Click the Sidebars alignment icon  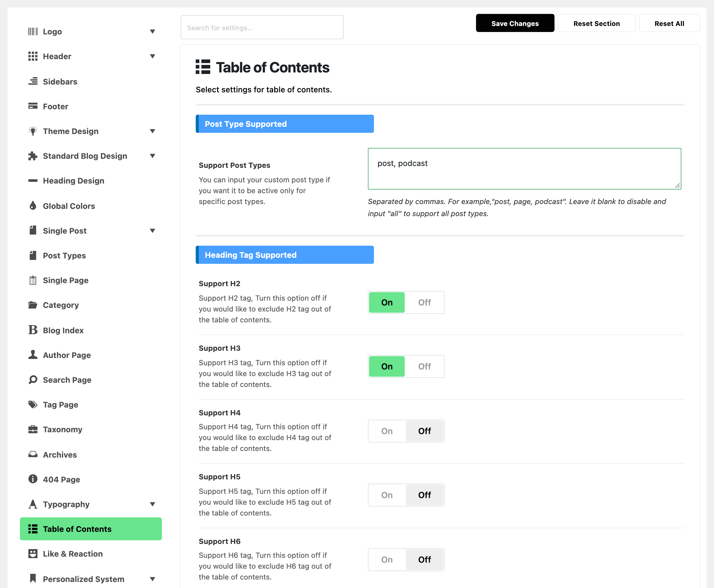pos(33,81)
